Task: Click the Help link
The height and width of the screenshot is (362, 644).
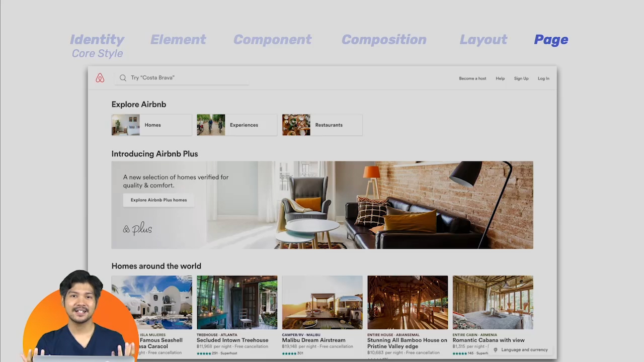Action: tap(500, 78)
